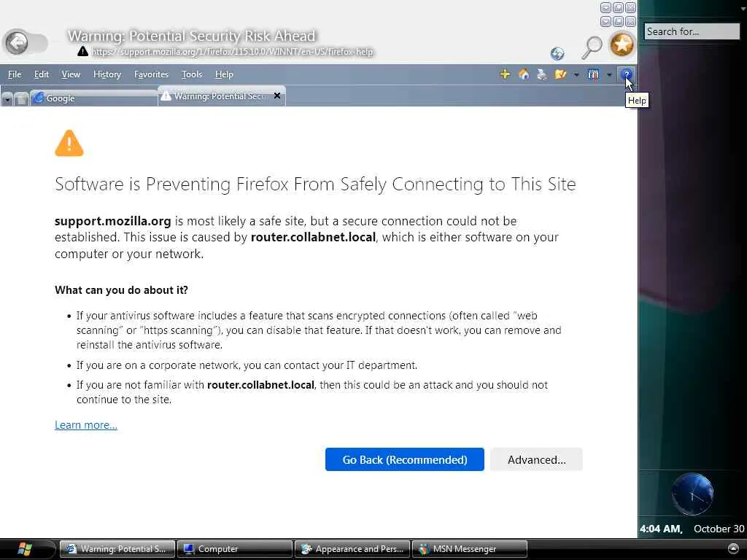Open the library columns toolbar icon
Viewport: 747px width, 560px height.
(593, 74)
